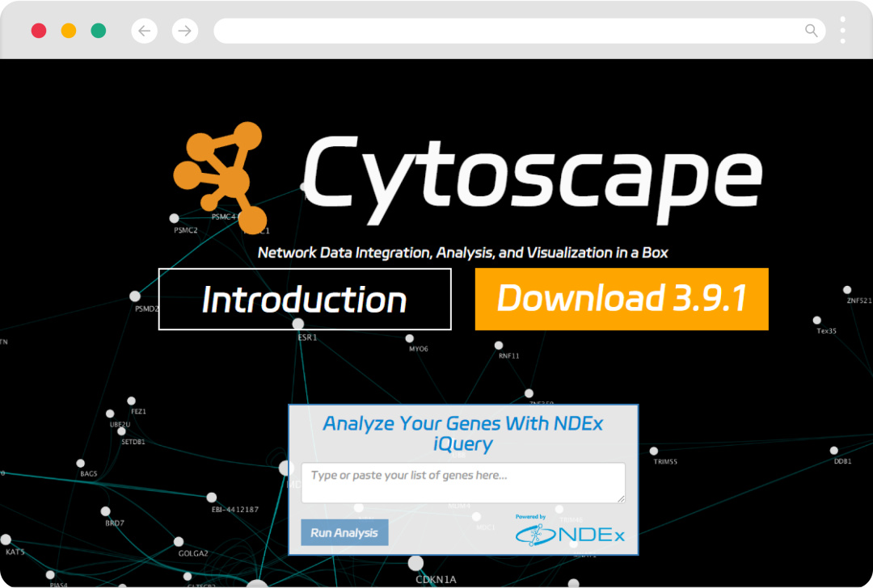
Task: Click the green maximize window dot
Action: tap(99, 31)
